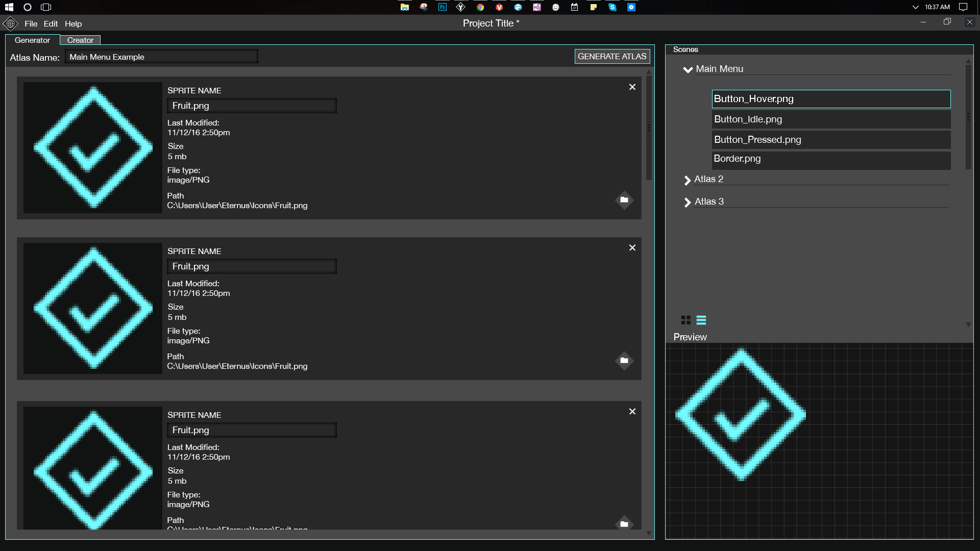980x551 pixels.
Task: Expand the Atlas 2 entry
Action: pyautogui.click(x=687, y=180)
